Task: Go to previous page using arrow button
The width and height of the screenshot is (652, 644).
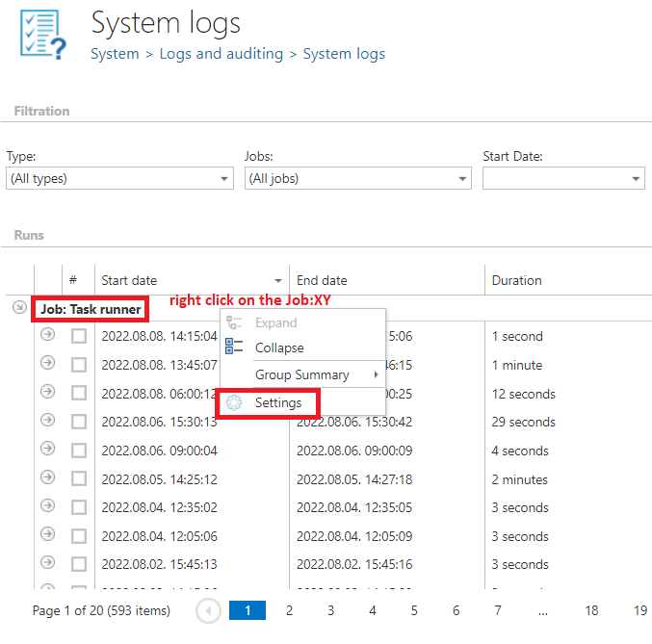Action: (x=208, y=610)
